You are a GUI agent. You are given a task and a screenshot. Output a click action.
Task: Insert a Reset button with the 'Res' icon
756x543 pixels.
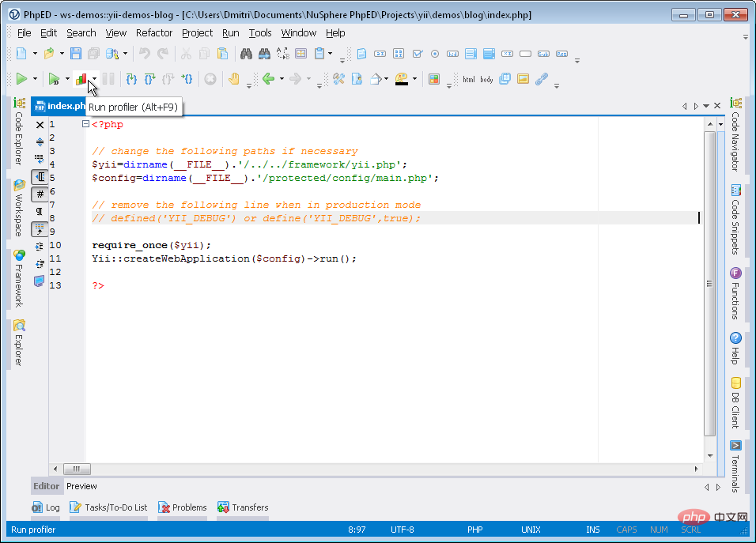[561, 54]
